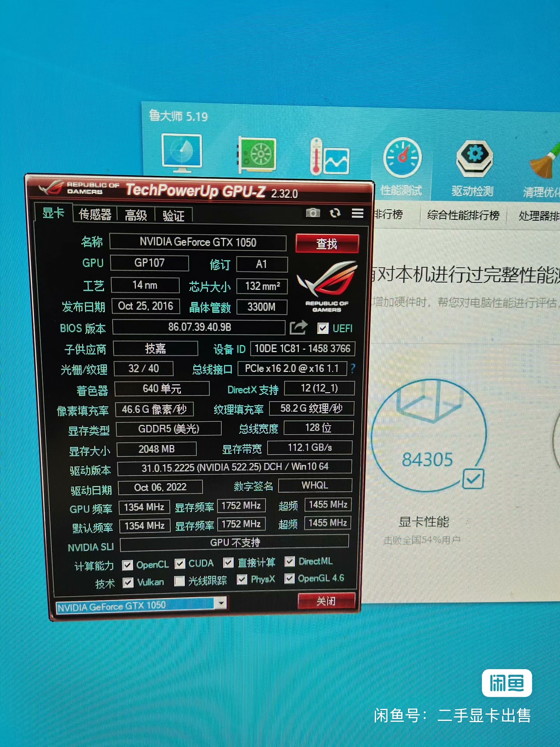Image resolution: width=560 pixels, height=747 pixels.
Task: Toggle the DirectML checkbox
Action: (290, 561)
